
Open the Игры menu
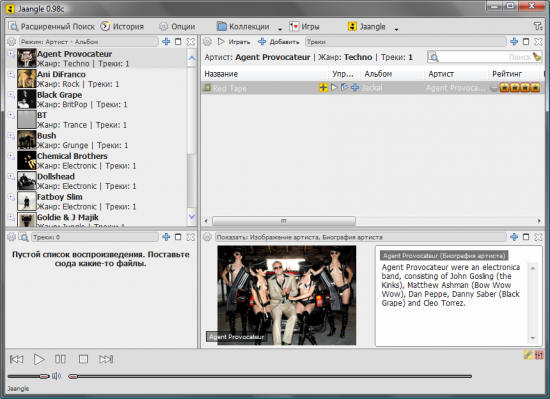point(304,27)
